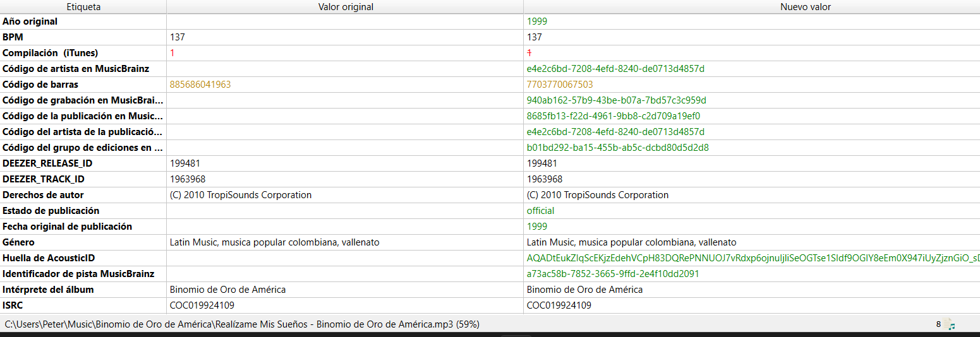Click new DEEZER_TRACK_ID value 1963968
980x337 pixels.
(545, 179)
